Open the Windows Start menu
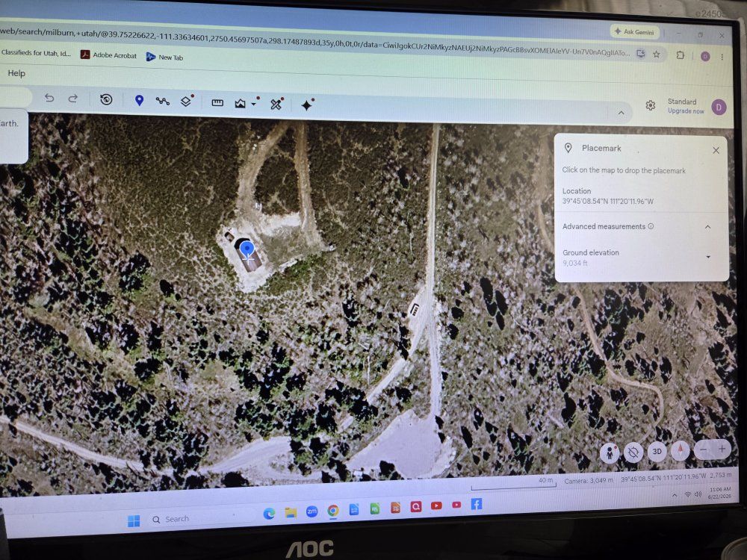 [134, 521]
